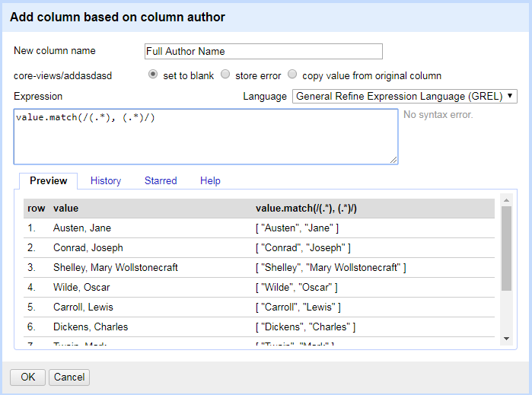
Task: Click the Shelley, Mary Wollstonecraft match result
Action: [330, 267]
